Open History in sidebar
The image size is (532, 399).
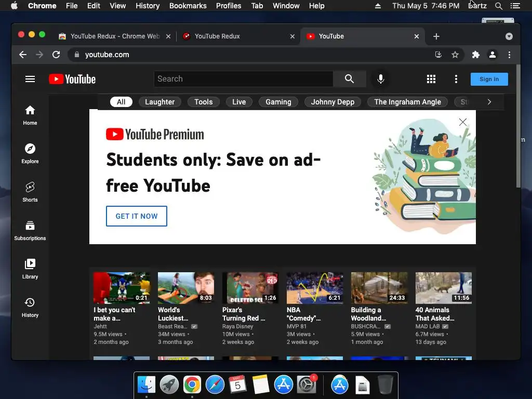(x=30, y=308)
